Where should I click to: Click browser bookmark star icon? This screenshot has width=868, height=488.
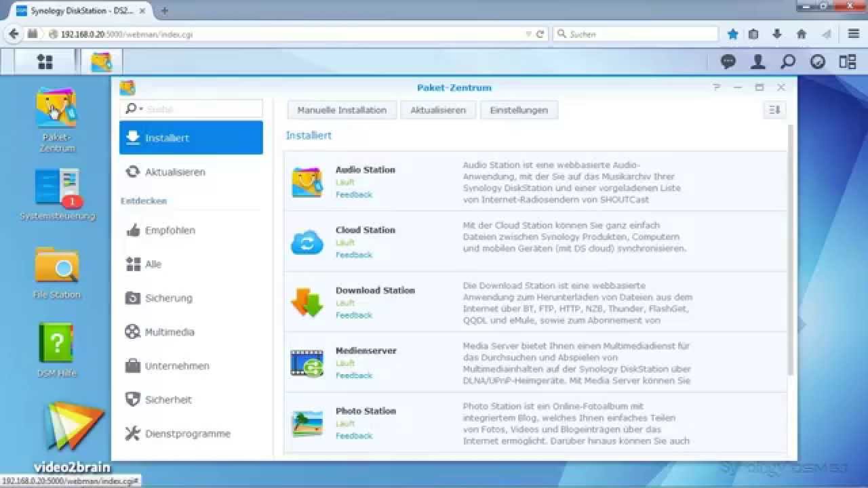pos(733,34)
